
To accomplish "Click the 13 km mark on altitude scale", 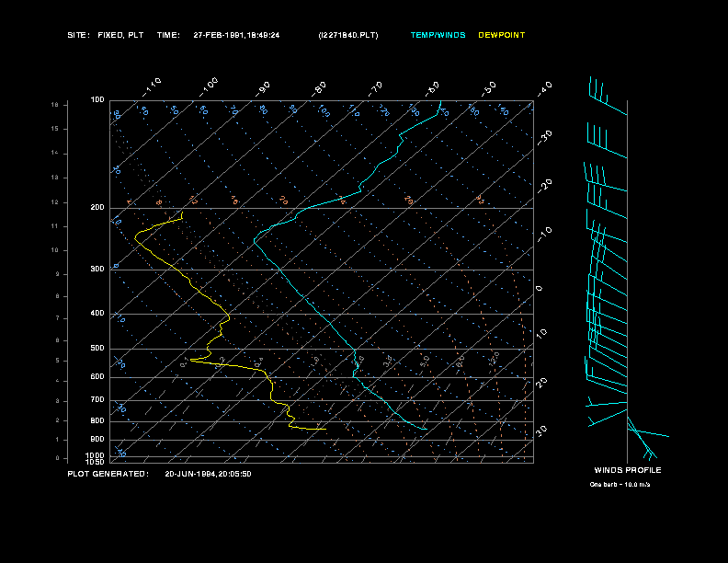I will point(55,178).
